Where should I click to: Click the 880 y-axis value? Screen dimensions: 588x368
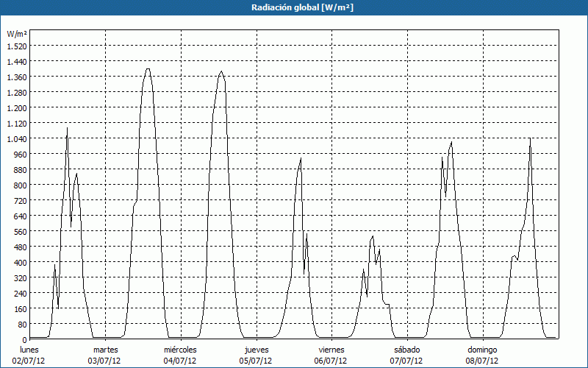coord(21,170)
